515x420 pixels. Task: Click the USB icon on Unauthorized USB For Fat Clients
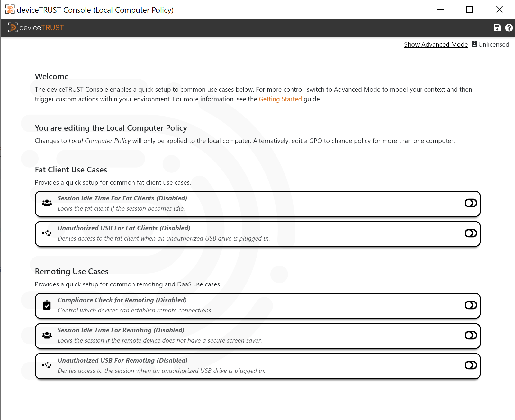tap(47, 233)
